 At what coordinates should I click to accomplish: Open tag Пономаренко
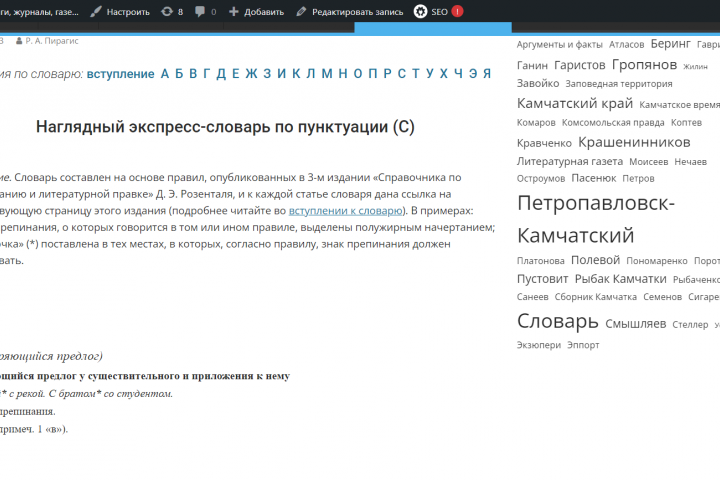[x=657, y=261]
